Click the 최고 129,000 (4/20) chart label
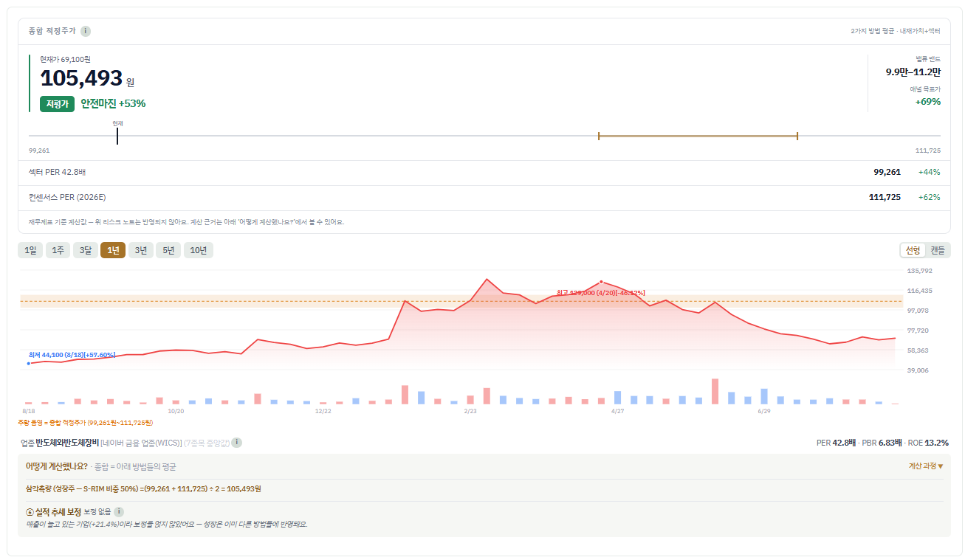This screenshot has height=560, width=965. tap(601, 293)
